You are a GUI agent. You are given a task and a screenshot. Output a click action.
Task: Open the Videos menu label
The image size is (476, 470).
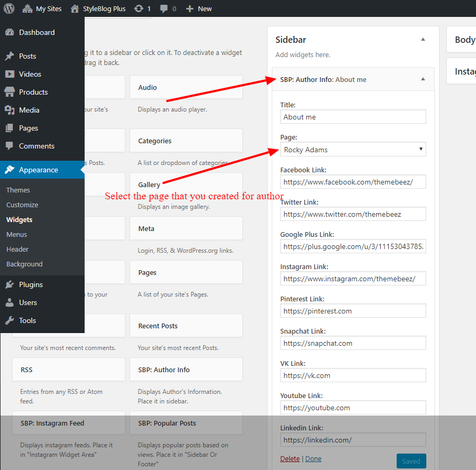[x=30, y=74]
